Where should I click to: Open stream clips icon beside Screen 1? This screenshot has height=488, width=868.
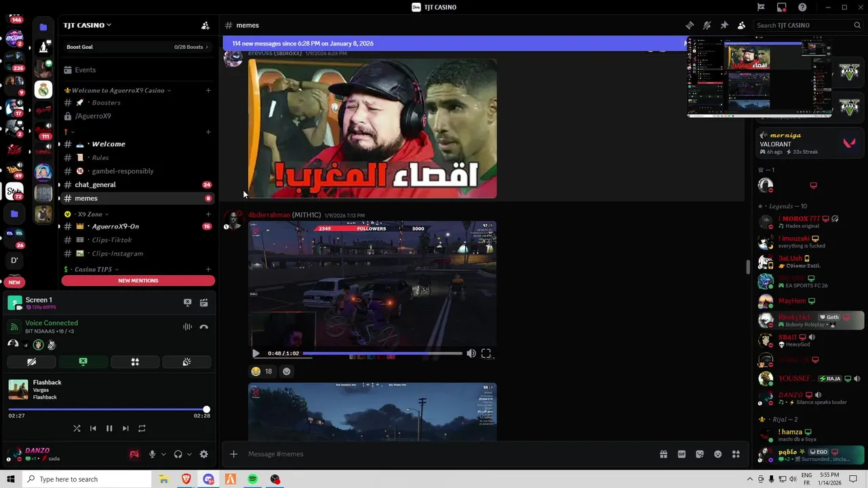[x=203, y=303]
